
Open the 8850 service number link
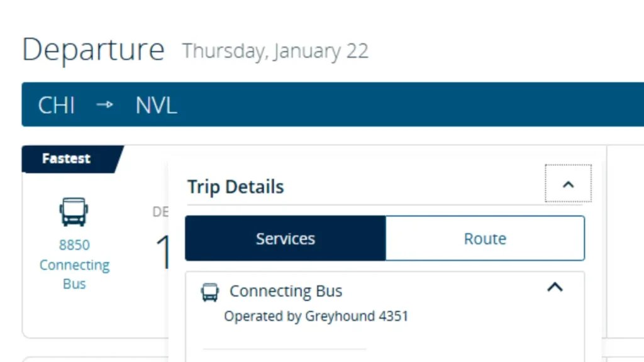(x=74, y=245)
